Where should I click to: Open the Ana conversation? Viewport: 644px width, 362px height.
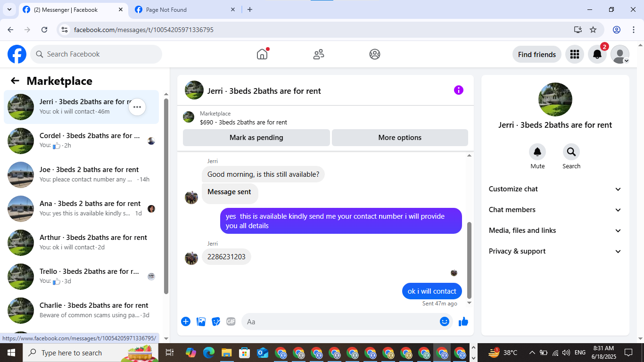point(81,209)
